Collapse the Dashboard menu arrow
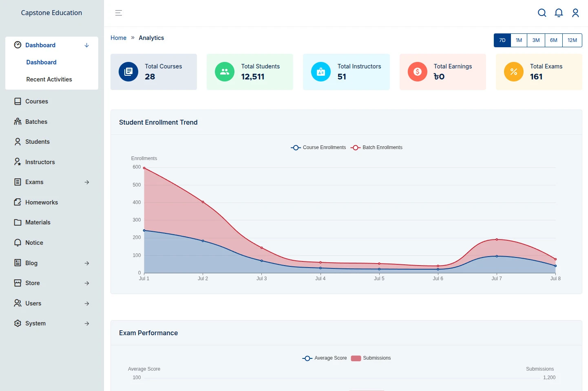Screen dimensions: 588x391 coord(86,45)
